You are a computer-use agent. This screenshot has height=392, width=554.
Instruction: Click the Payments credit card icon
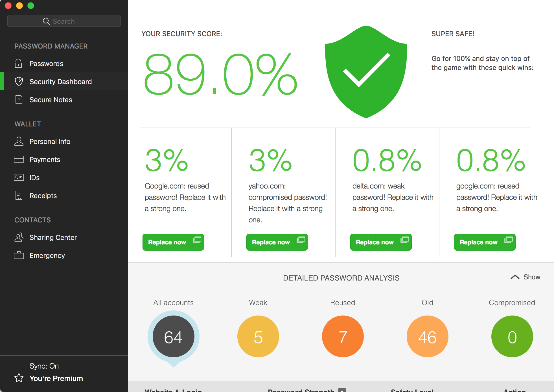click(19, 159)
